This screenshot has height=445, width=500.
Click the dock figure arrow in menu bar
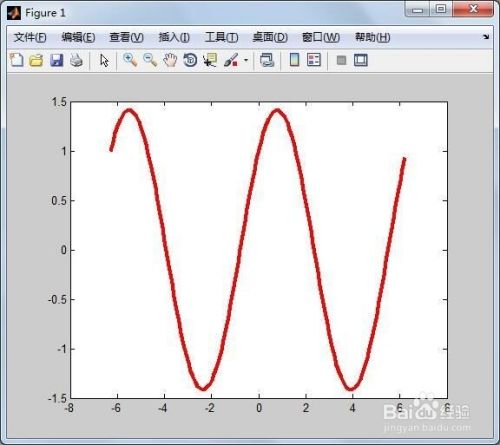pos(486,37)
